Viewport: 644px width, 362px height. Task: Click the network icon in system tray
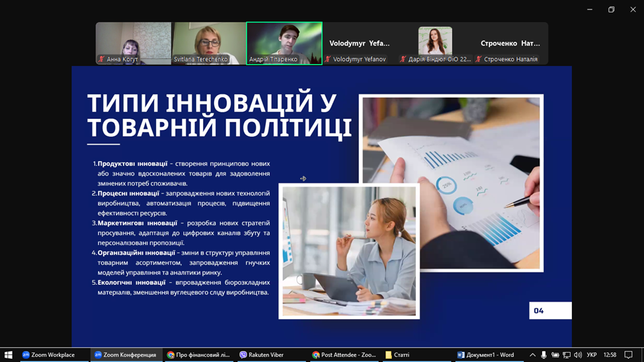[567, 355]
